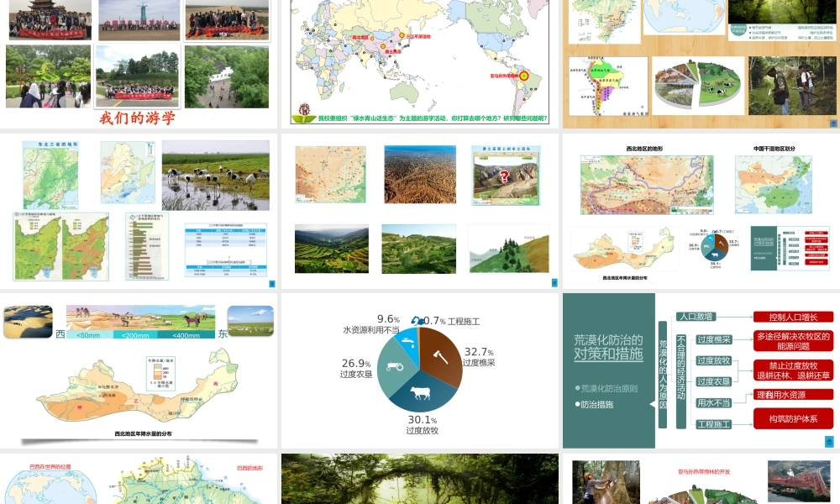Image resolution: width=840 pixels, height=504 pixels.
Task: Click the 亚马孙热带雨林的开发 slide title
Action: [703, 471]
